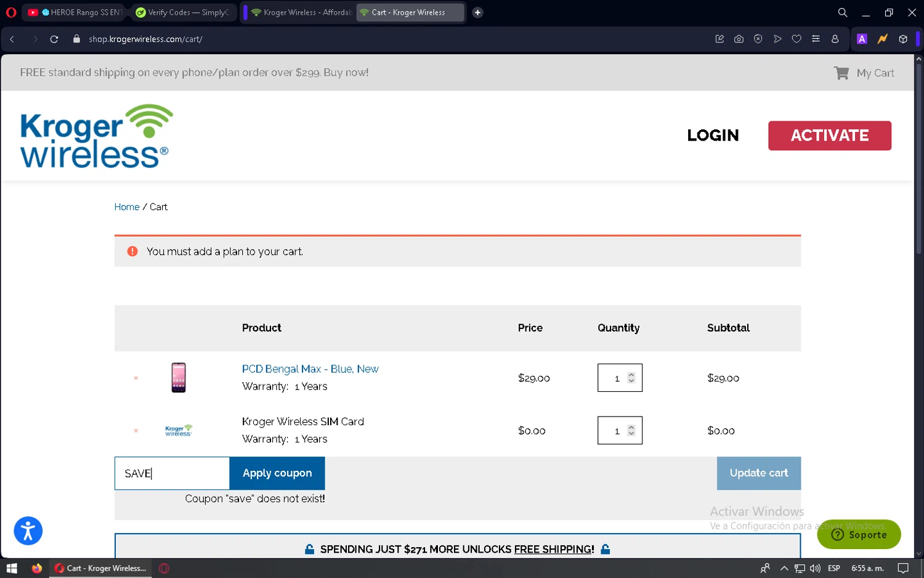Remove Kroger Wireless SIM Card from cart
Viewport: 924px width, 578px height.
pyautogui.click(x=136, y=431)
